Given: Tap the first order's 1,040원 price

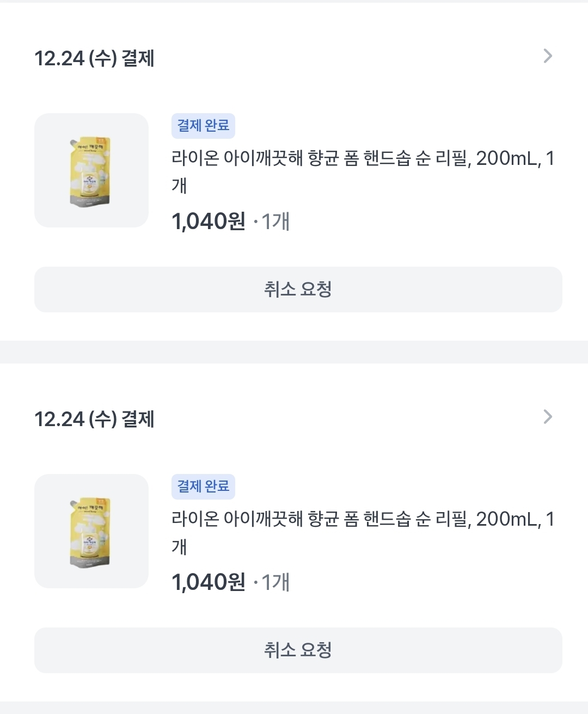Looking at the screenshot, I should [x=209, y=221].
